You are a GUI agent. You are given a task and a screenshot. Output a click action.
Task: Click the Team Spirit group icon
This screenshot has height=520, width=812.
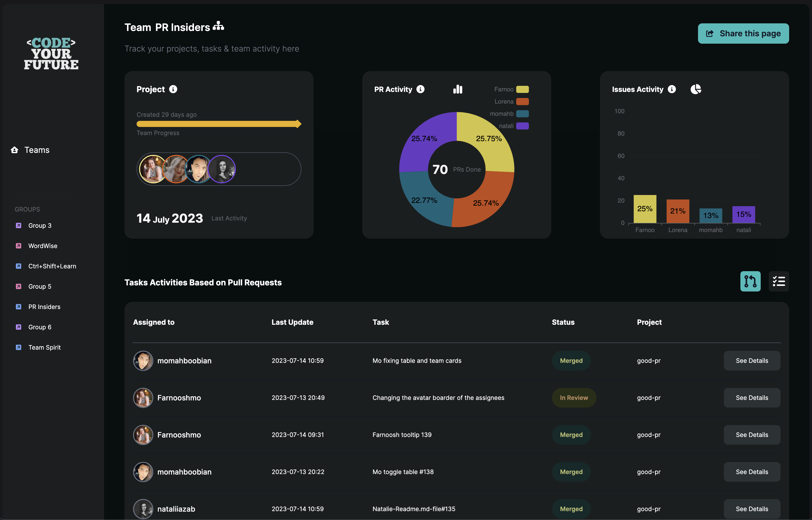point(19,347)
